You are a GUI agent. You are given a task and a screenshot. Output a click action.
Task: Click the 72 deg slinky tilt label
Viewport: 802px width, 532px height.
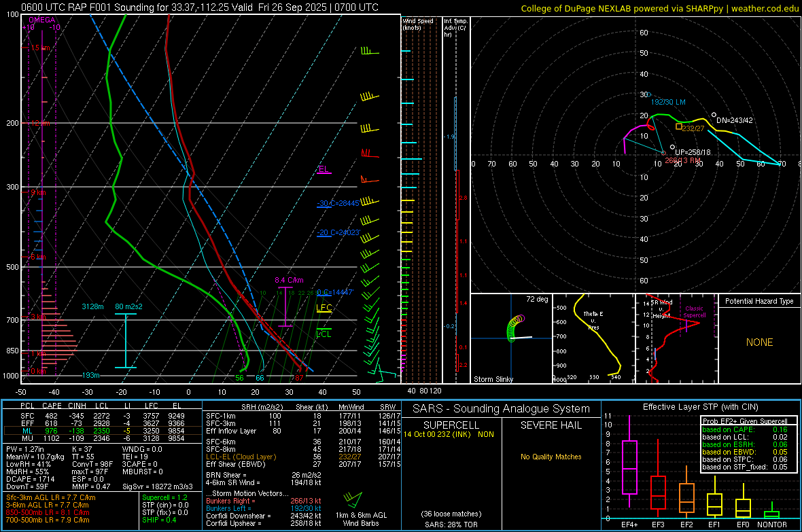click(537, 299)
